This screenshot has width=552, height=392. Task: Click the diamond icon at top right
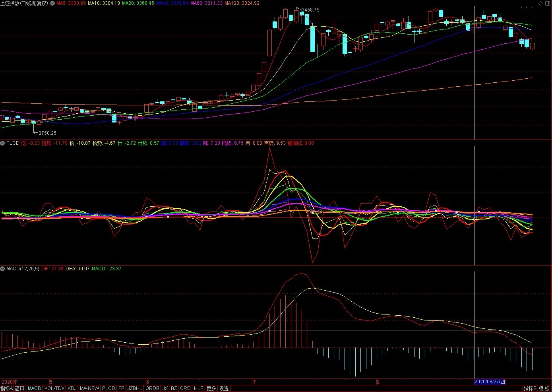tap(540, 3)
